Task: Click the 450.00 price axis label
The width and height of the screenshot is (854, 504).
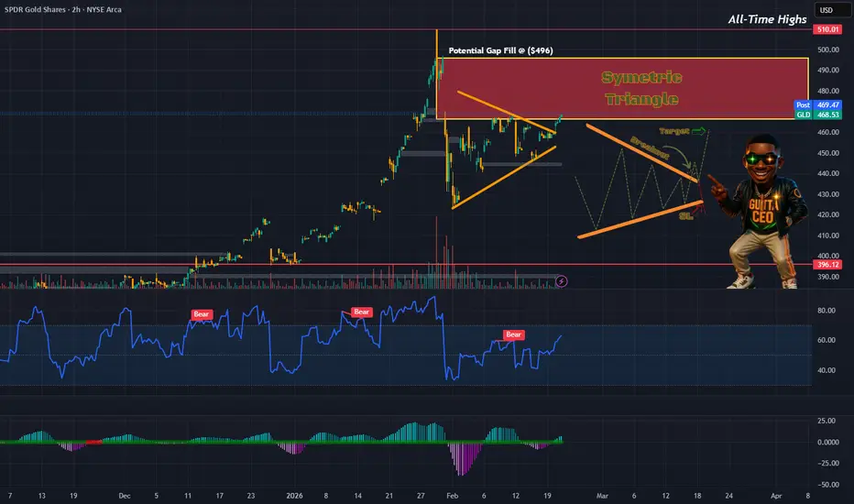Action: coord(827,153)
